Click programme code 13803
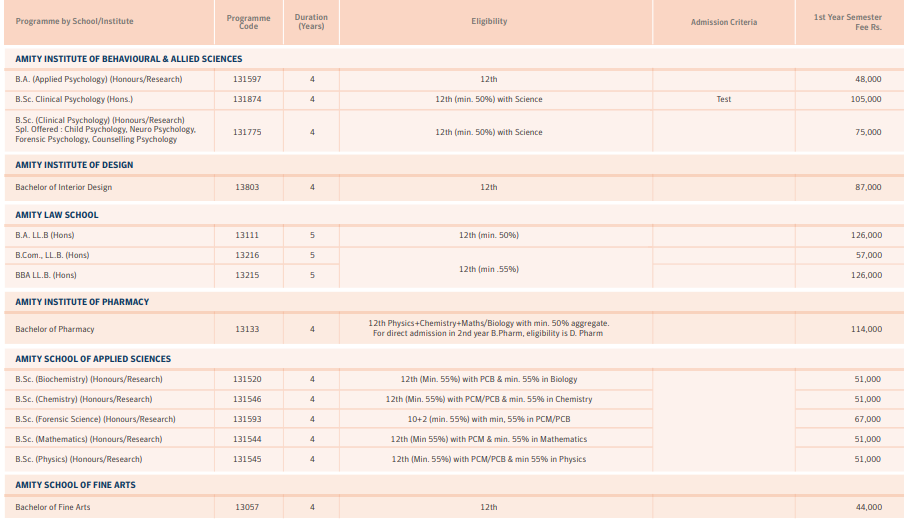Screen dimensions: 906x523 point(247,187)
